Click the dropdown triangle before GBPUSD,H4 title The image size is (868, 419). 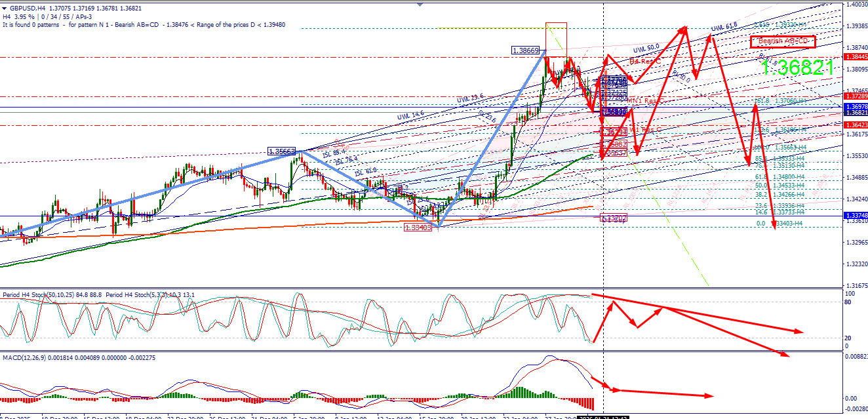[5, 8]
